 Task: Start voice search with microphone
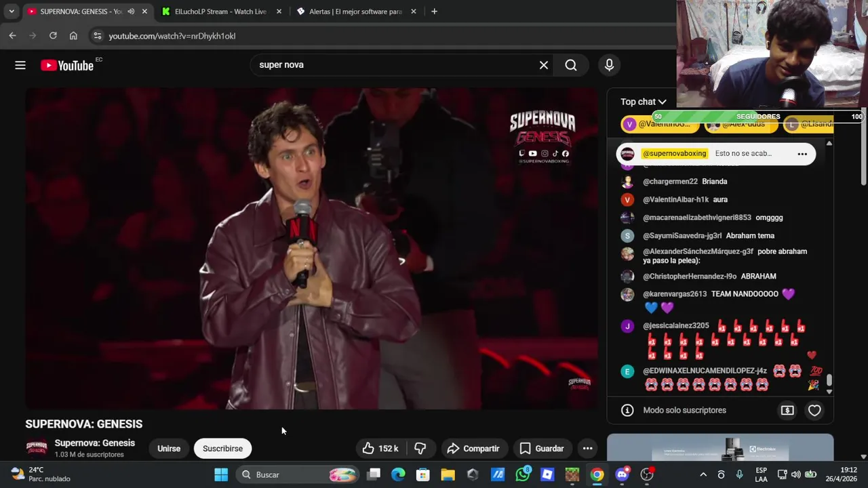point(609,65)
